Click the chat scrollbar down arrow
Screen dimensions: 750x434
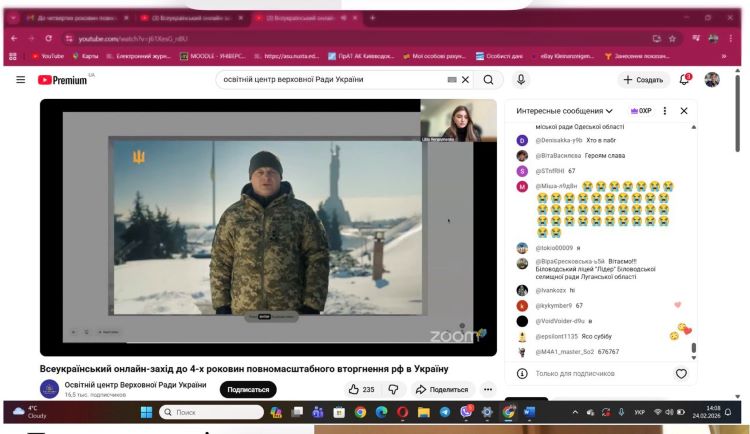[x=694, y=358]
